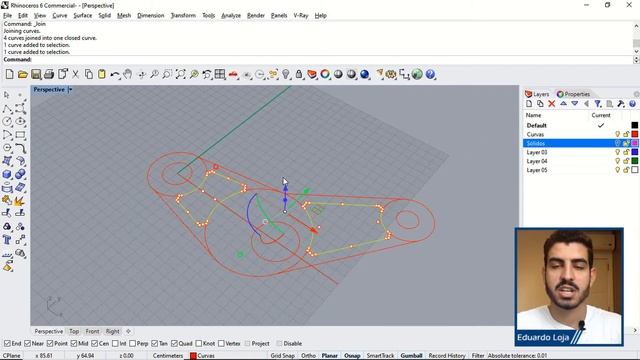The width and height of the screenshot is (640, 360).
Task: Toggle SmartTrack in status bar
Action: point(380,356)
